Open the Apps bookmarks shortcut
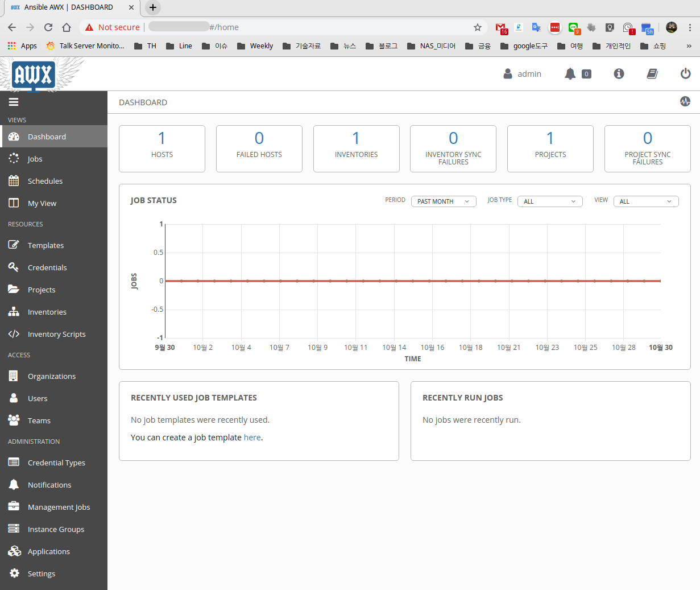This screenshot has width=700, height=590. tap(22, 46)
